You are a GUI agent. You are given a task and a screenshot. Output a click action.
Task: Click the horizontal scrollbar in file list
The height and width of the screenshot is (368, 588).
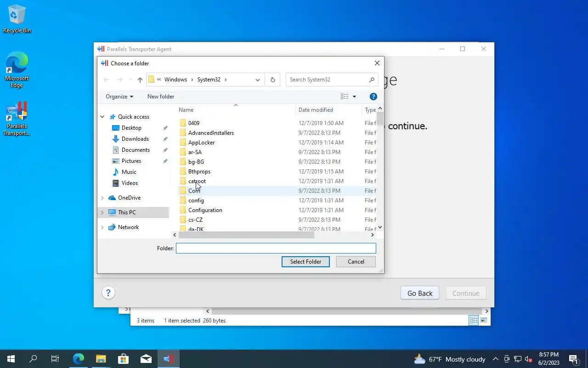click(x=246, y=235)
